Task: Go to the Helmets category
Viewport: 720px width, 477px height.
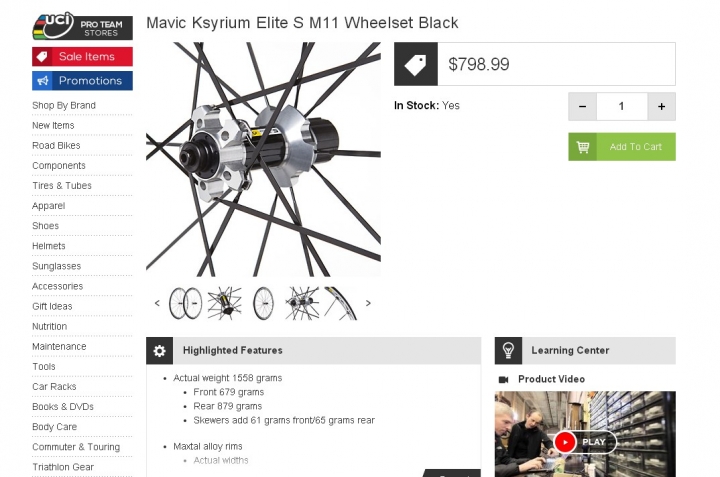Action: pyautogui.click(x=49, y=246)
